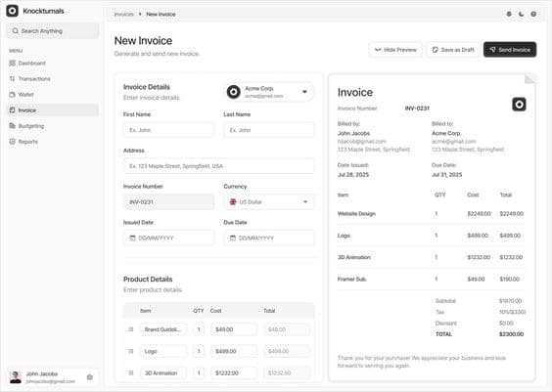This screenshot has width=552, height=392.
Task: Click John Jacobs name under Billed by
Action: [x=353, y=133]
